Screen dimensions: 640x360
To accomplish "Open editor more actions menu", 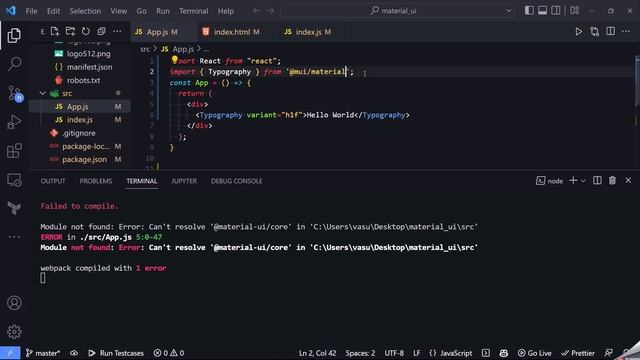I will [626, 31].
